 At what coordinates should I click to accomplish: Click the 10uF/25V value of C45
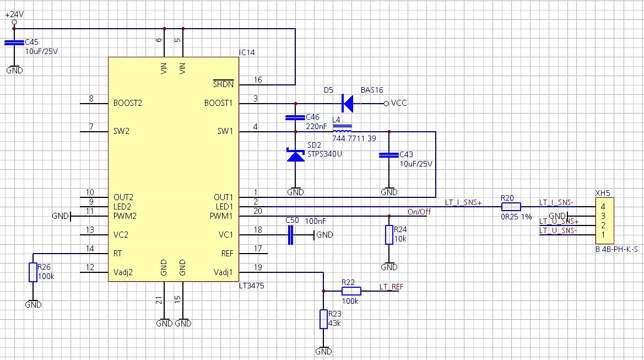tap(41, 52)
